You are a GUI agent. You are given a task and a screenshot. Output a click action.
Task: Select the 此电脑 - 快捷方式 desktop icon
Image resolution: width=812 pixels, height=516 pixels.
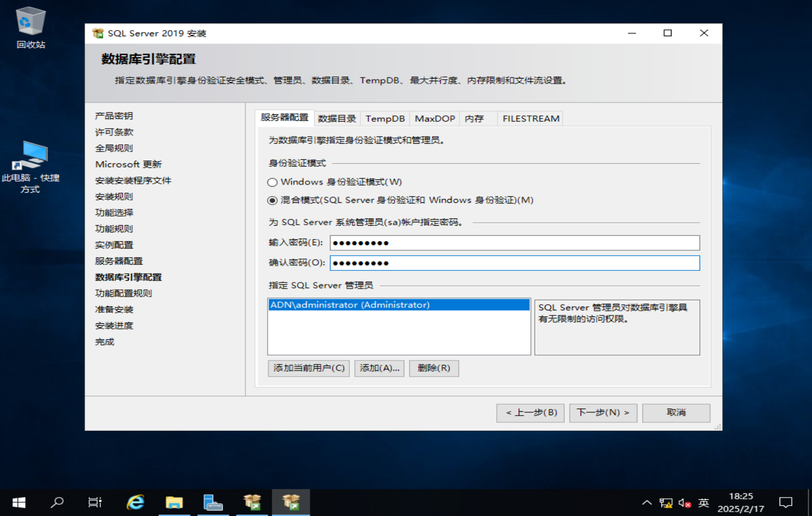coord(31,167)
